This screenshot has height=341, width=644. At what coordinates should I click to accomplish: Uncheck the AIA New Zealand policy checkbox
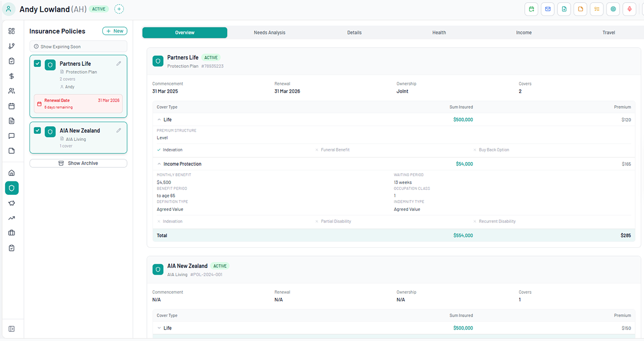point(37,131)
